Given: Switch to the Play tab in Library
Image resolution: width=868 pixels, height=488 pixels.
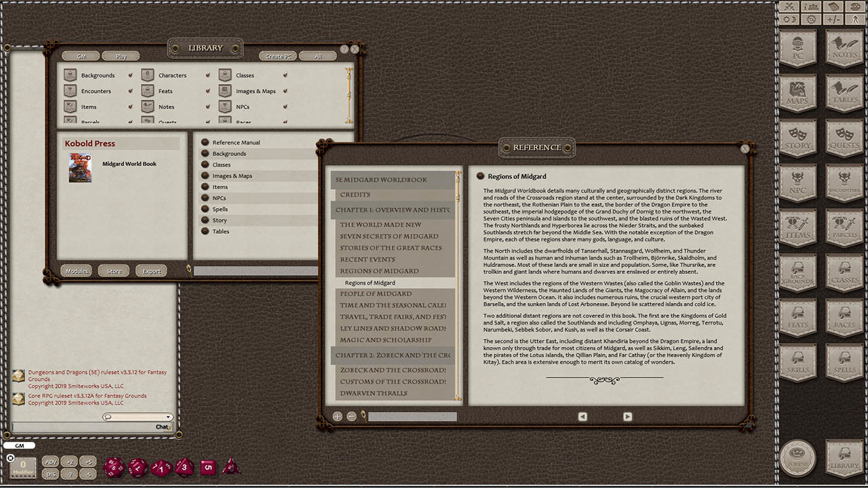Looking at the screenshot, I should pos(121,56).
